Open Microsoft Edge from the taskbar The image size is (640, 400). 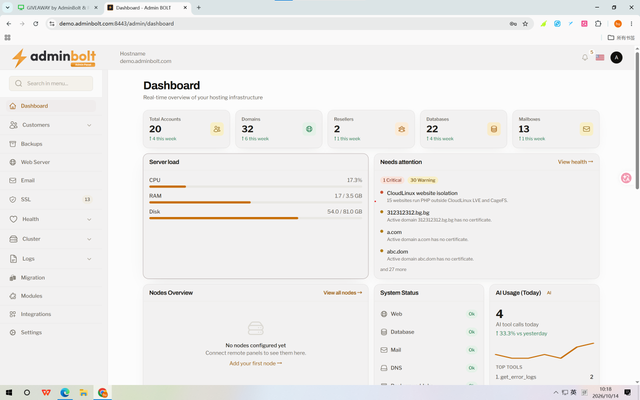[x=65, y=393]
